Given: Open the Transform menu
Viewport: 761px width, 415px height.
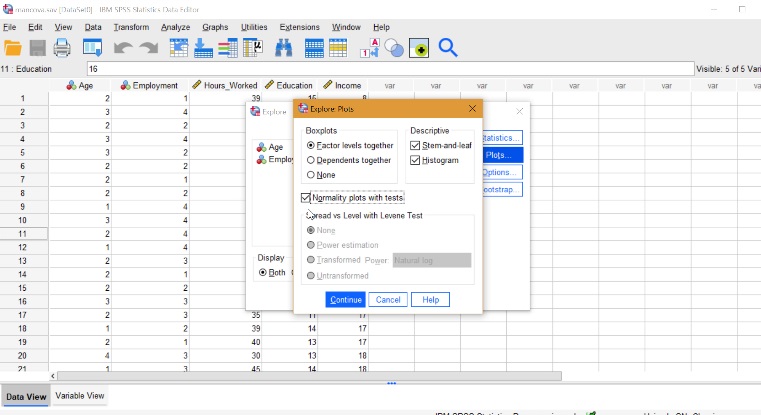Looking at the screenshot, I should [131, 27].
